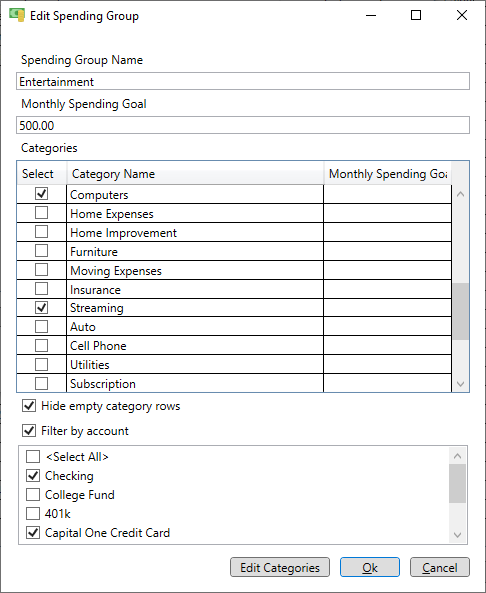Click the Cancel button
Viewport: 486px width, 593px height.
(440, 567)
